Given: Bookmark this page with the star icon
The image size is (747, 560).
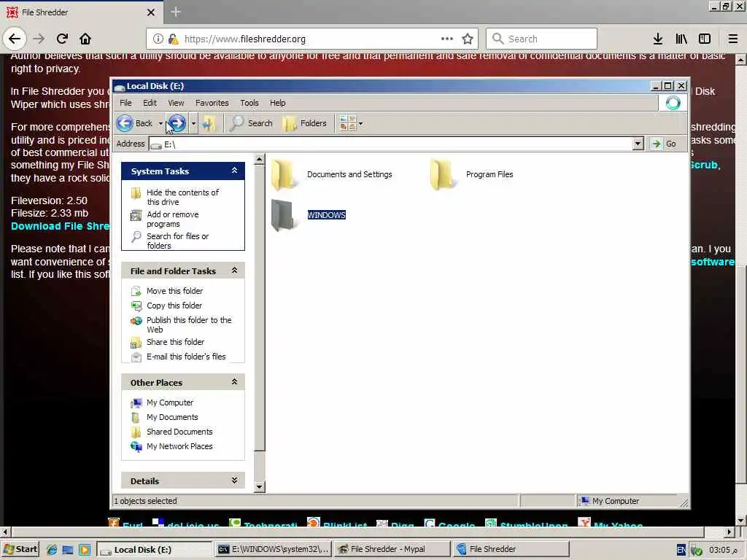Looking at the screenshot, I should 468,39.
